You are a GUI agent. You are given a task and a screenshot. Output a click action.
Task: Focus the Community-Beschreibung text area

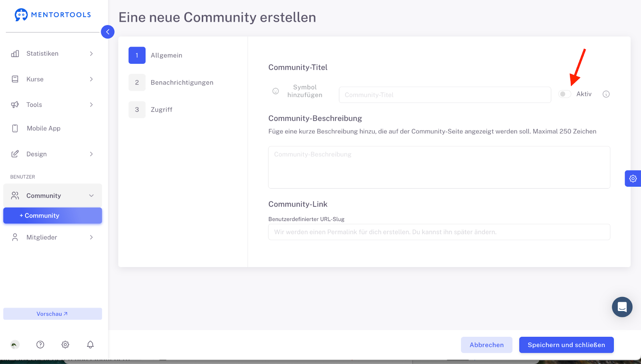point(439,167)
